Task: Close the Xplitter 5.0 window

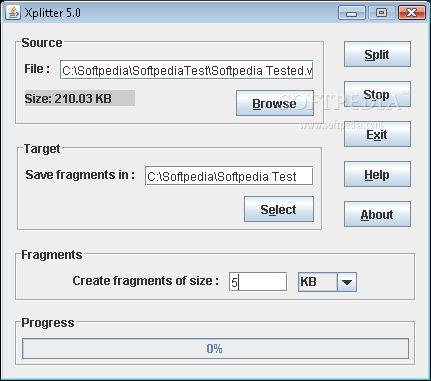Action: pyautogui.click(x=412, y=13)
